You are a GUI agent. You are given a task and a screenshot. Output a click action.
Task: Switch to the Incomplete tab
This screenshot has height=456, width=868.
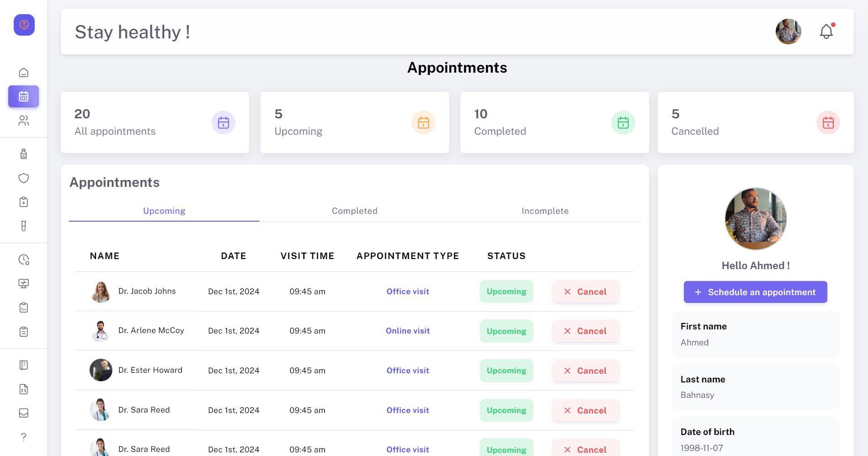coord(545,211)
